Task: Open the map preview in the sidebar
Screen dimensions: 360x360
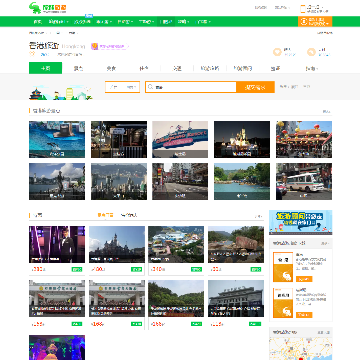Action: click(x=300, y=349)
